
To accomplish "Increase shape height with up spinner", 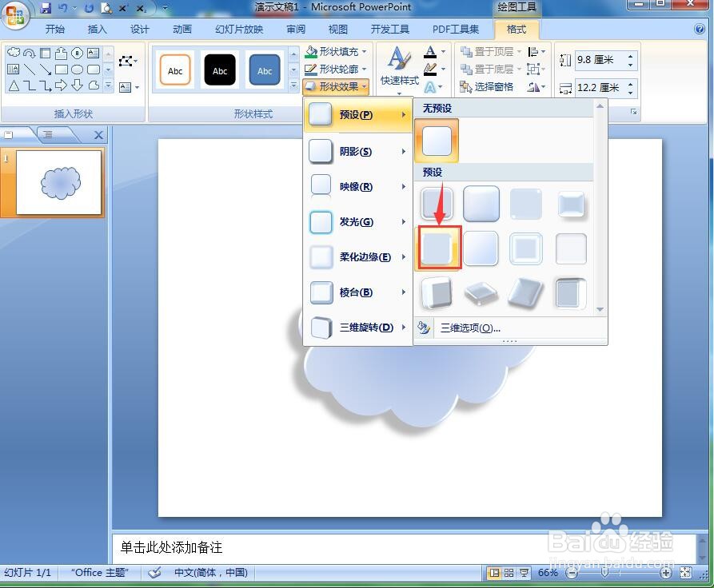I will [x=631, y=56].
